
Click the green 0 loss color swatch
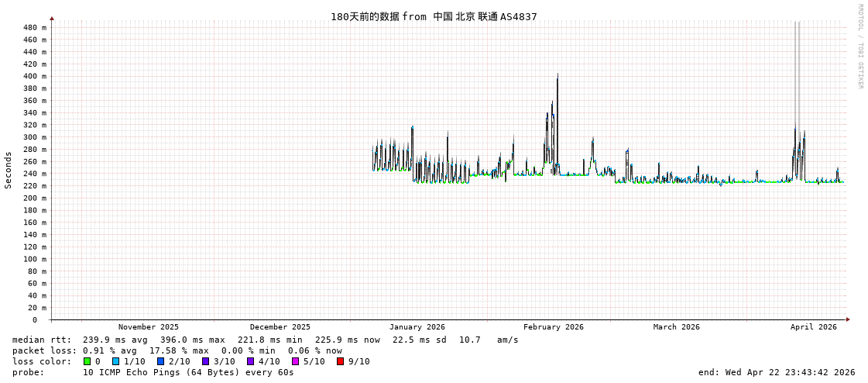tap(87, 361)
